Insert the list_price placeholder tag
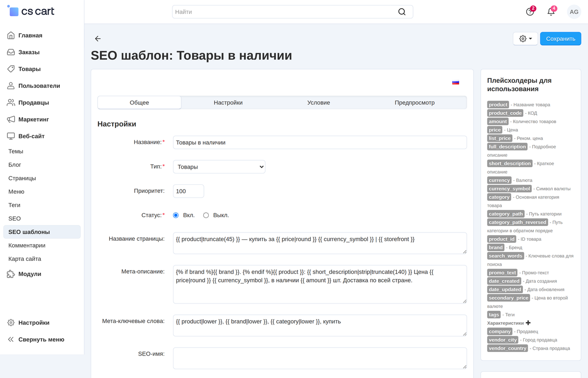The height and width of the screenshot is (378, 588). pos(499,138)
